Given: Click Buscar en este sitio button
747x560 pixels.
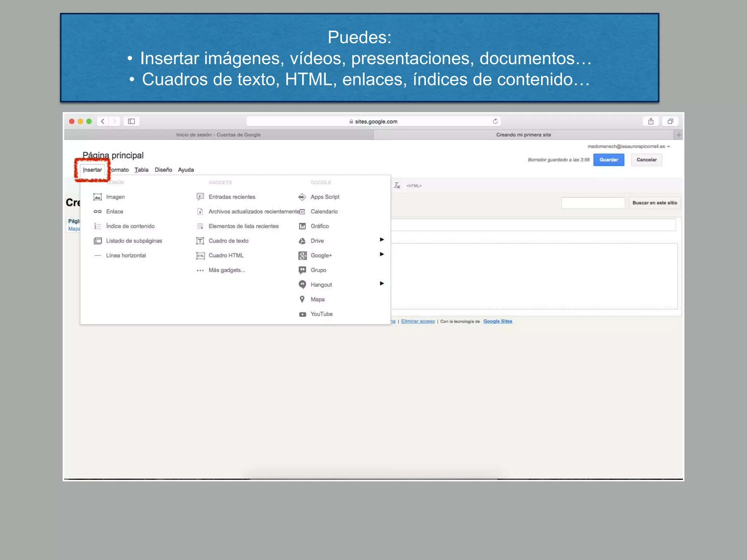Looking at the screenshot, I should click(x=655, y=203).
